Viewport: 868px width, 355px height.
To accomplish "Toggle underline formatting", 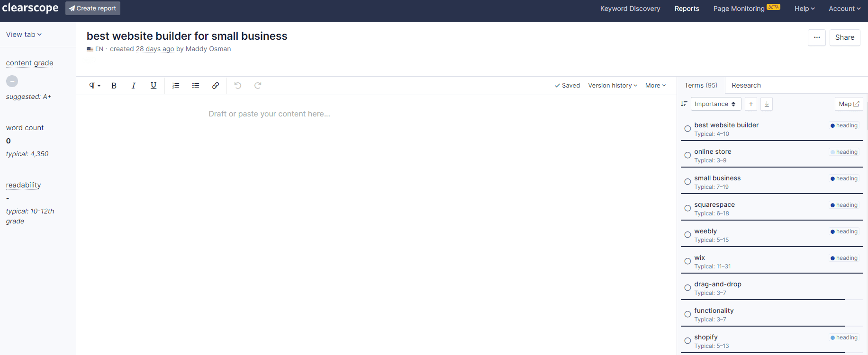I will pyautogui.click(x=154, y=86).
